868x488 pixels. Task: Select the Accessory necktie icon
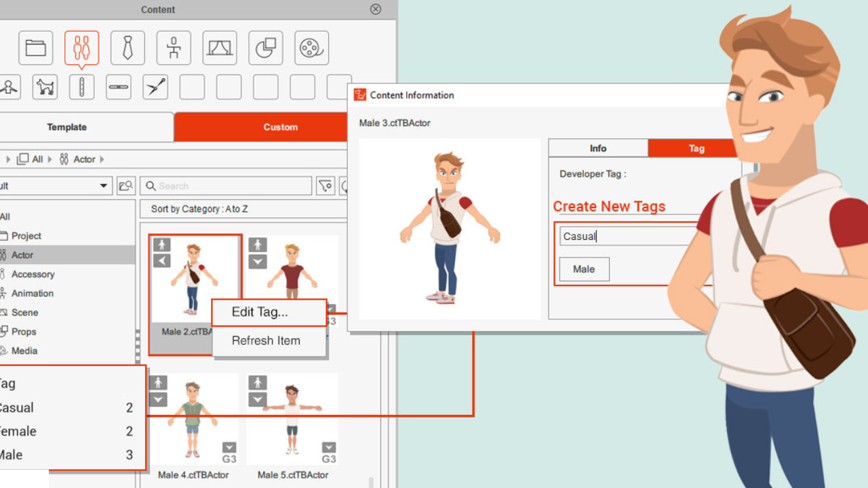point(127,48)
